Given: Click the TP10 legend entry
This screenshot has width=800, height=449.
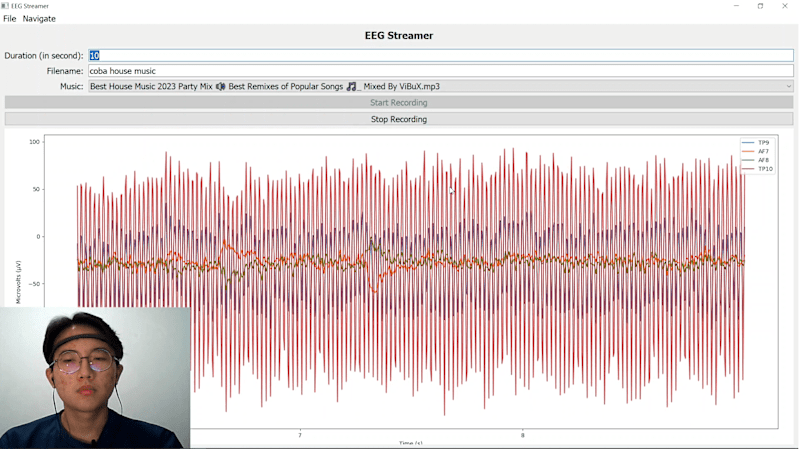Looking at the screenshot, I should pyautogui.click(x=758, y=169).
